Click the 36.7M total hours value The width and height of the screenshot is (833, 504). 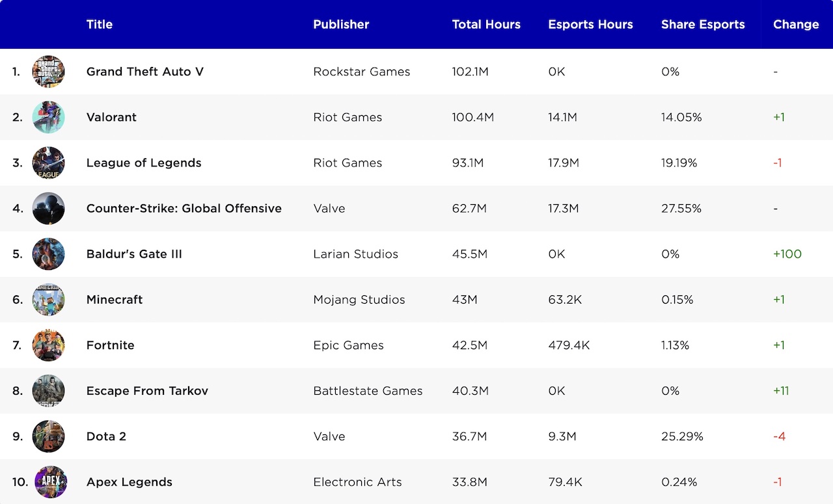[469, 436]
